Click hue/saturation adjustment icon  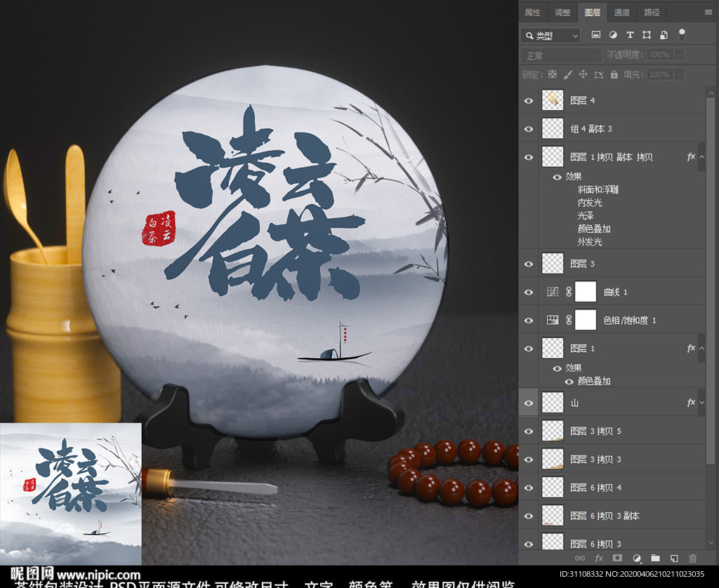[x=553, y=321]
